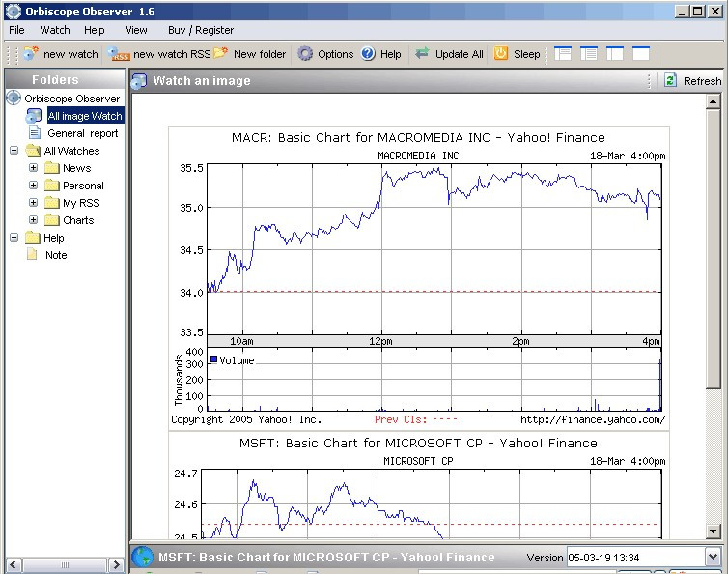Expand the Charts folder node
The height and width of the screenshot is (574, 728).
[x=33, y=219]
